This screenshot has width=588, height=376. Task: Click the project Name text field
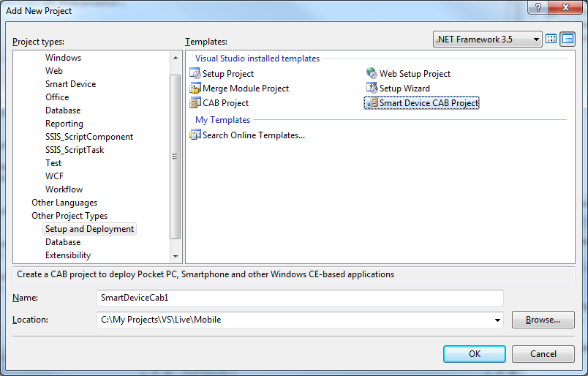300,298
